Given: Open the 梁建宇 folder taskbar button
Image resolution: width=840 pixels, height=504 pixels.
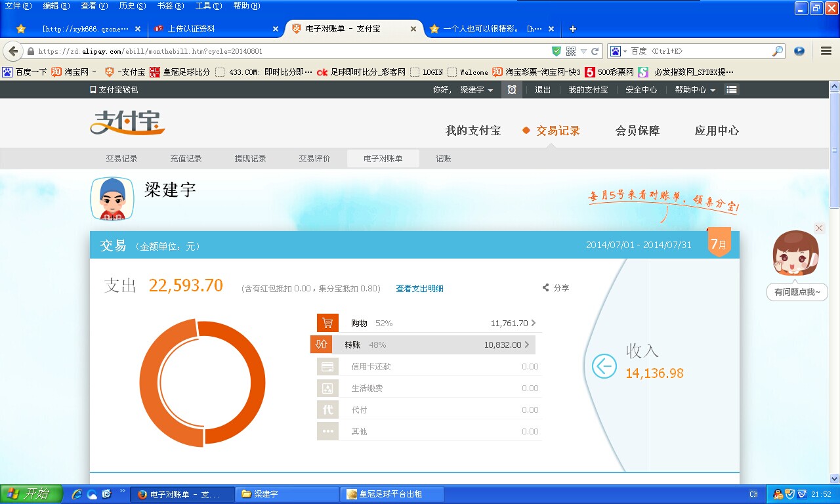Looking at the screenshot, I should (288, 494).
